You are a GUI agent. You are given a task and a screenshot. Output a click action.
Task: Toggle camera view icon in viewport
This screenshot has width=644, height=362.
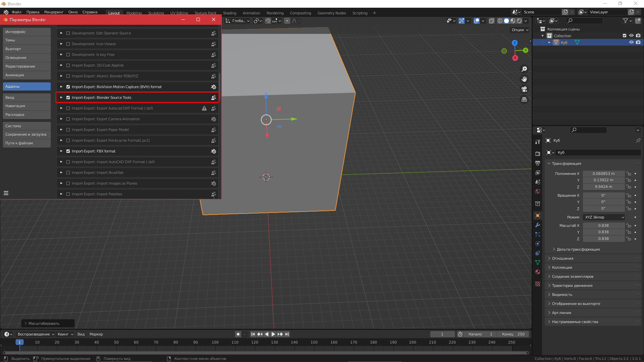524,89
